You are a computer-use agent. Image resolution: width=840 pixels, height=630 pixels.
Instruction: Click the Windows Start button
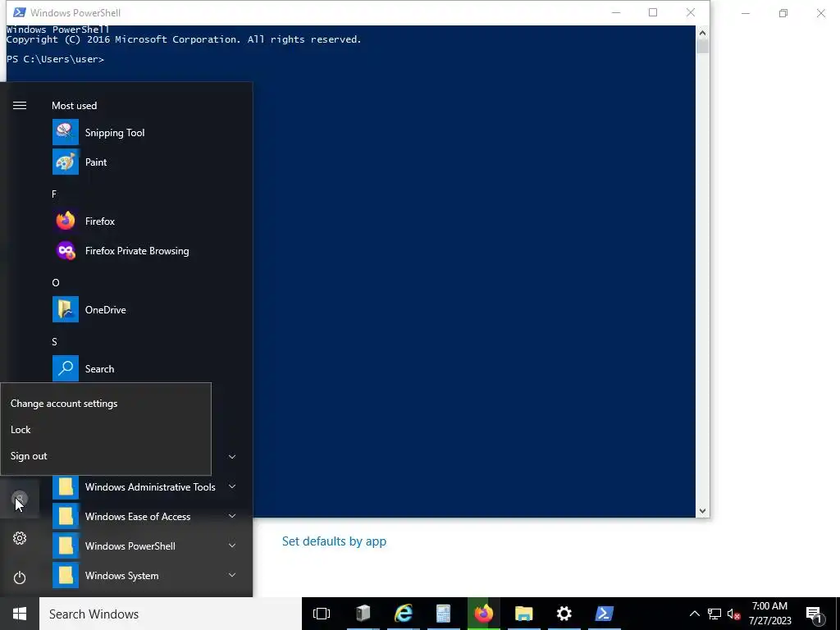(20, 614)
